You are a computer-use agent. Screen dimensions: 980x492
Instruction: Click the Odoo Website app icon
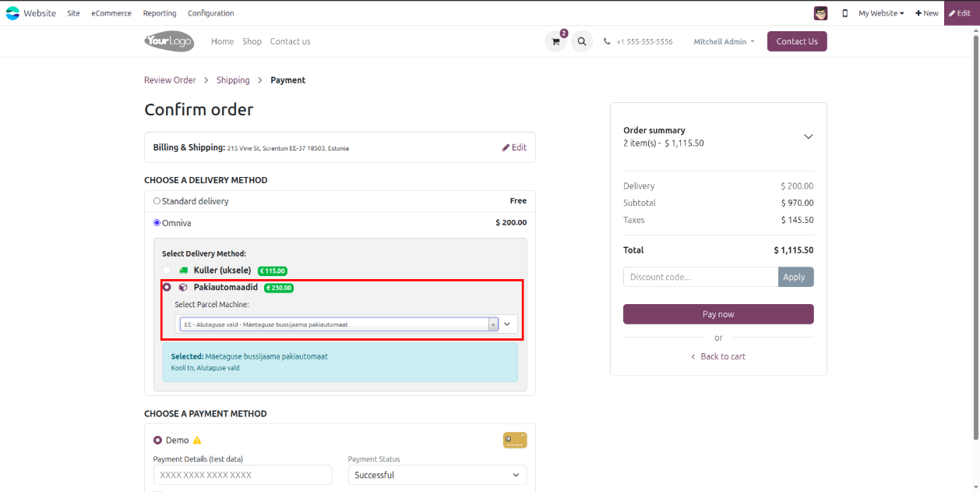coord(12,13)
